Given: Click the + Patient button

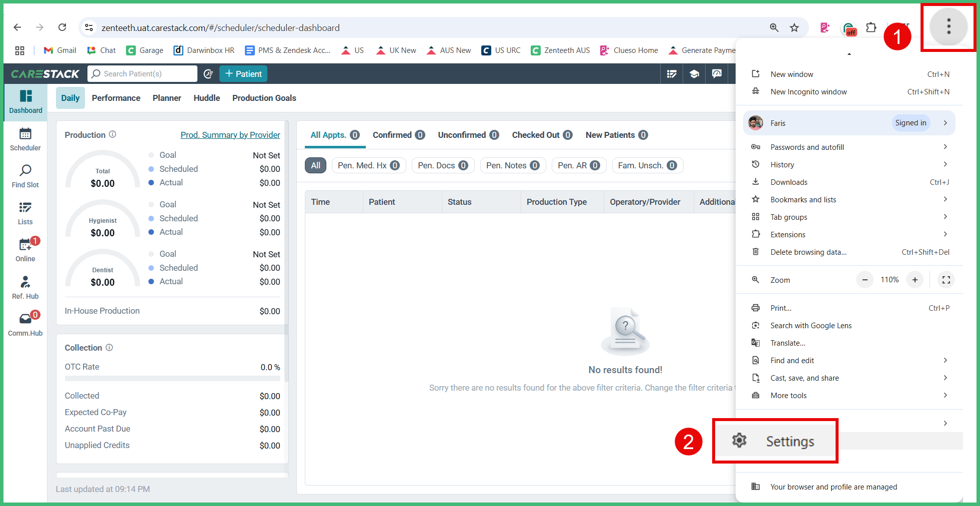Looking at the screenshot, I should coord(243,73).
